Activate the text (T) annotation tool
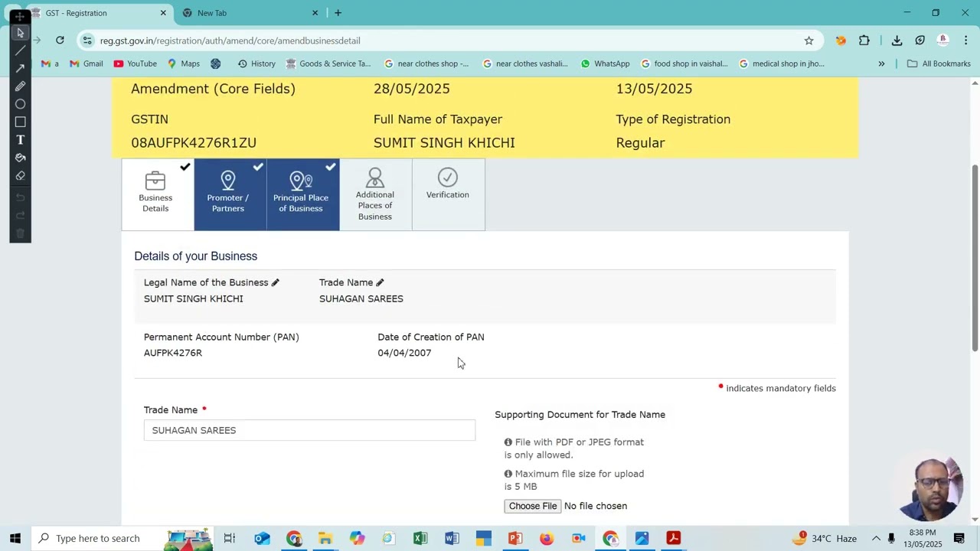 [x=20, y=139]
